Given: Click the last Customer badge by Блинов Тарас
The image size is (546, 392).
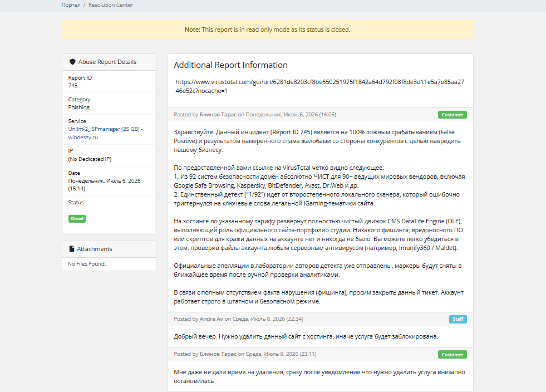Looking at the screenshot, I should pyautogui.click(x=452, y=354).
